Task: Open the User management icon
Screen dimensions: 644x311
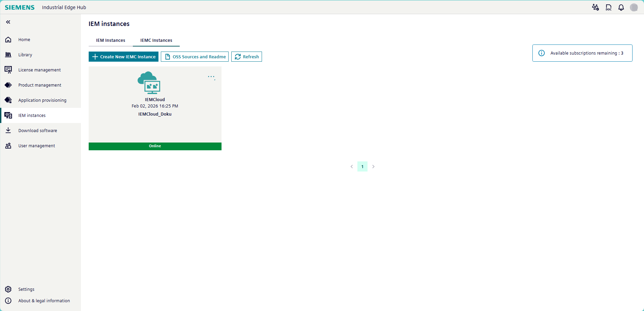Action: coord(8,146)
